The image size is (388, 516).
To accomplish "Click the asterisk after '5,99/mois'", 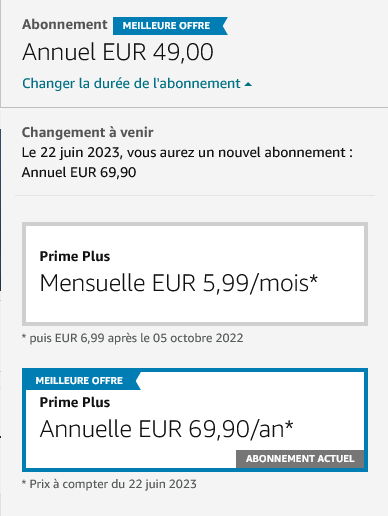I will (314, 279).
